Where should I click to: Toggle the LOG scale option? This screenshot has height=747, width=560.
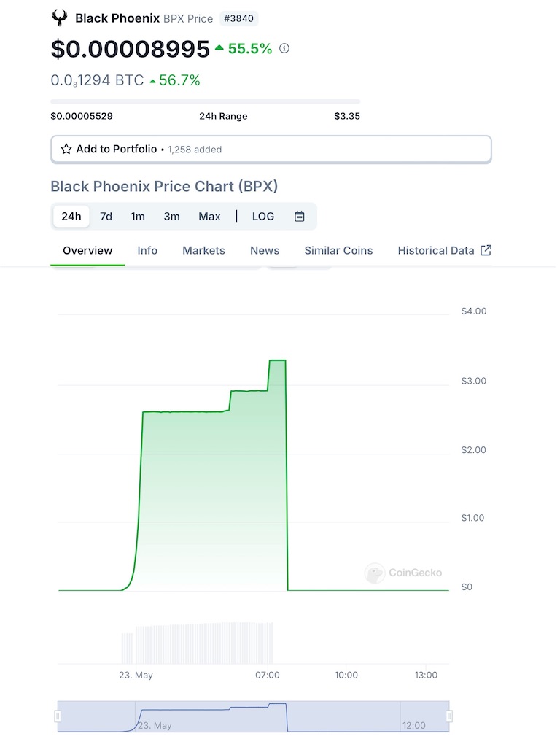263,217
